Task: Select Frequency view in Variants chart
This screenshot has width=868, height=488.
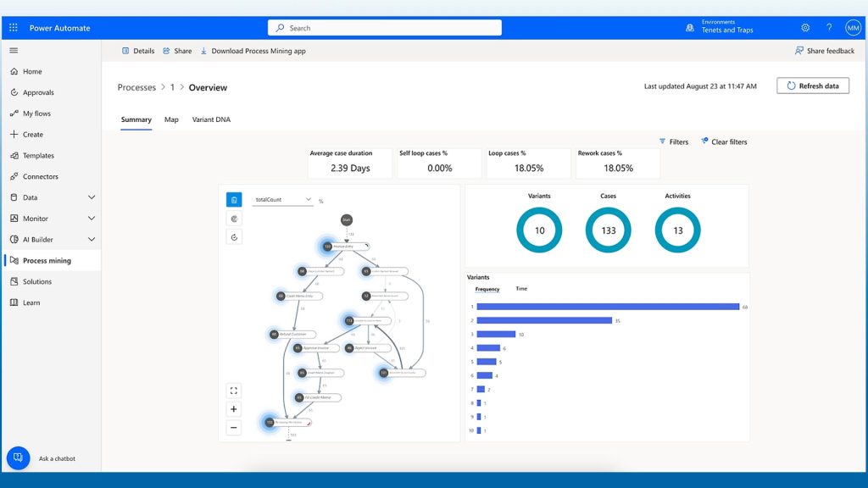Action: (x=487, y=289)
